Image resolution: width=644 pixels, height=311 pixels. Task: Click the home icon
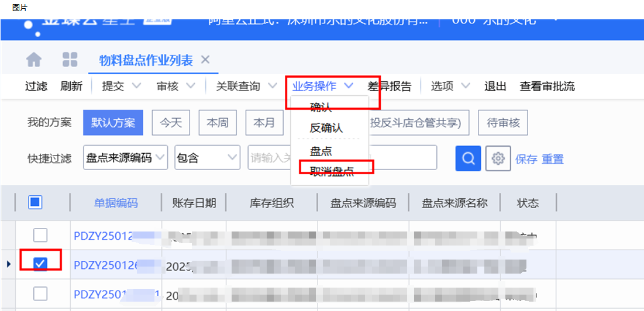(35, 60)
